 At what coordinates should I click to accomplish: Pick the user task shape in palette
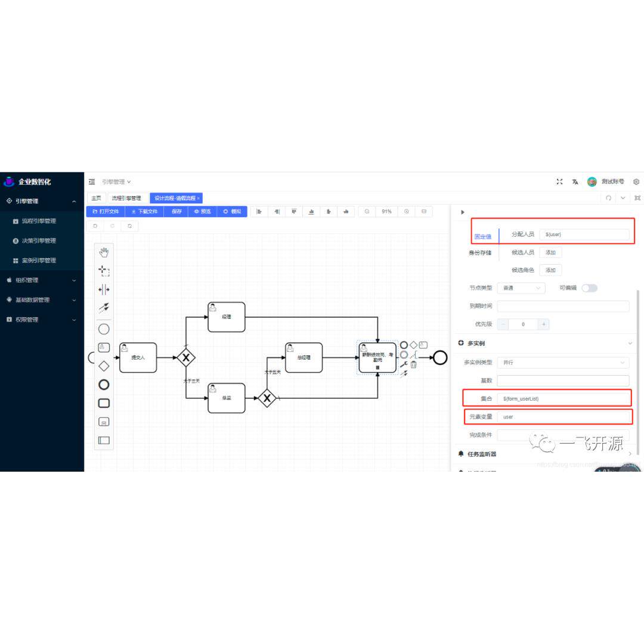tap(104, 348)
